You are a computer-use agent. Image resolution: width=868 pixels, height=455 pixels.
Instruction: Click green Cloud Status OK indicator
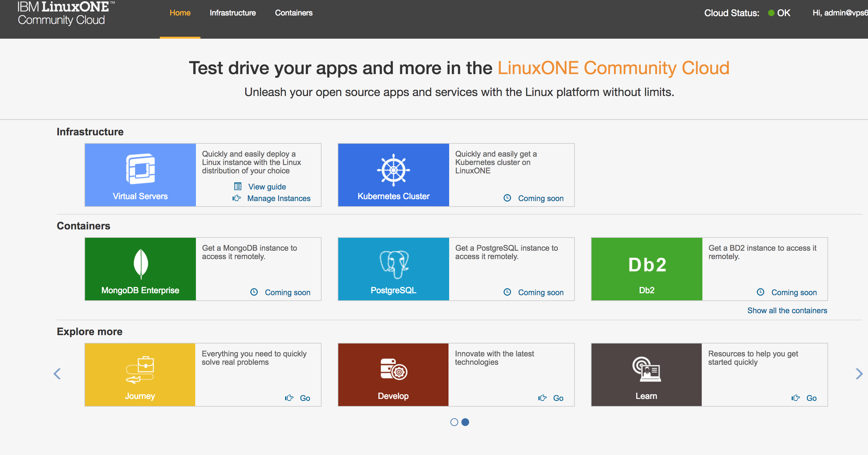[771, 13]
